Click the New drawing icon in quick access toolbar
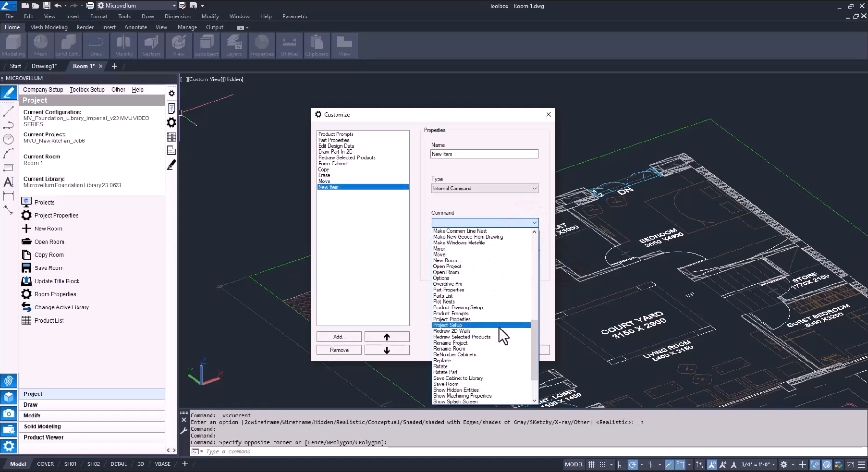868x472 pixels. pyautogui.click(x=25, y=6)
